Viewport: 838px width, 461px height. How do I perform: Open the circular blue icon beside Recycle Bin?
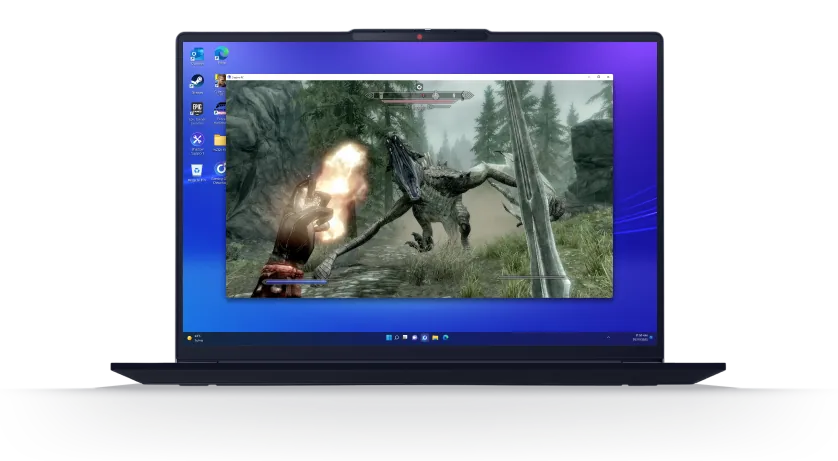220,173
